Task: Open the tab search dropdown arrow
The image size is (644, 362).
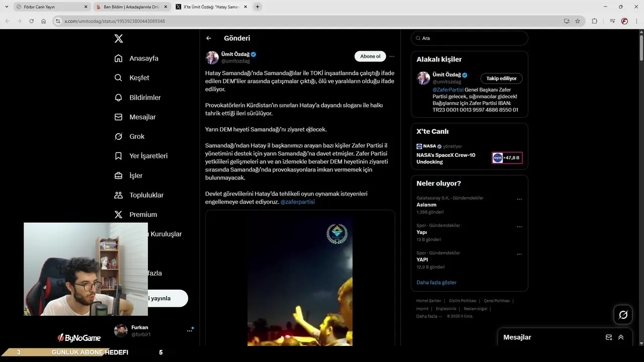Action: [7, 7]
